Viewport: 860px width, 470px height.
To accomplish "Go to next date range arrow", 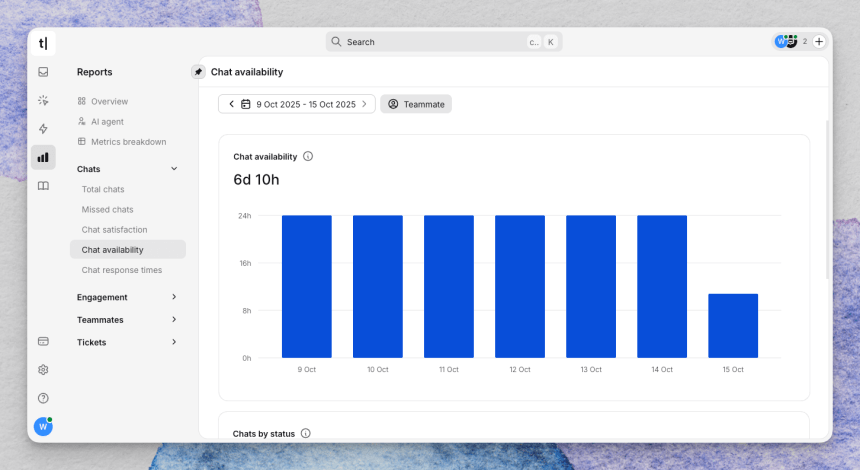I will click(x=364, y=104).
